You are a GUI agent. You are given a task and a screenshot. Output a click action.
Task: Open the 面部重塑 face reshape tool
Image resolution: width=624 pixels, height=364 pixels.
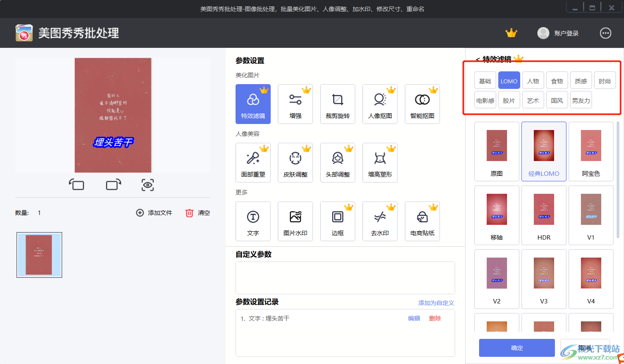coord(253,163)
